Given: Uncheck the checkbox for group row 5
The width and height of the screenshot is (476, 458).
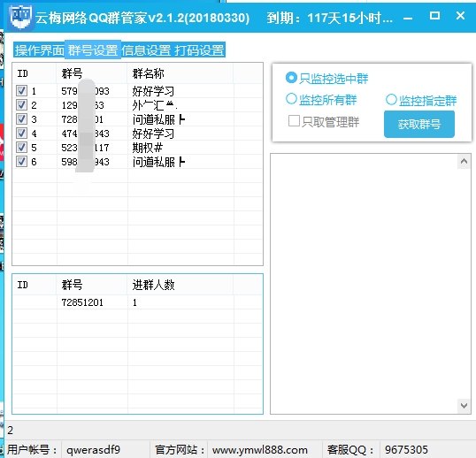Looking at the screenshot, I should [x=21, y=148].
